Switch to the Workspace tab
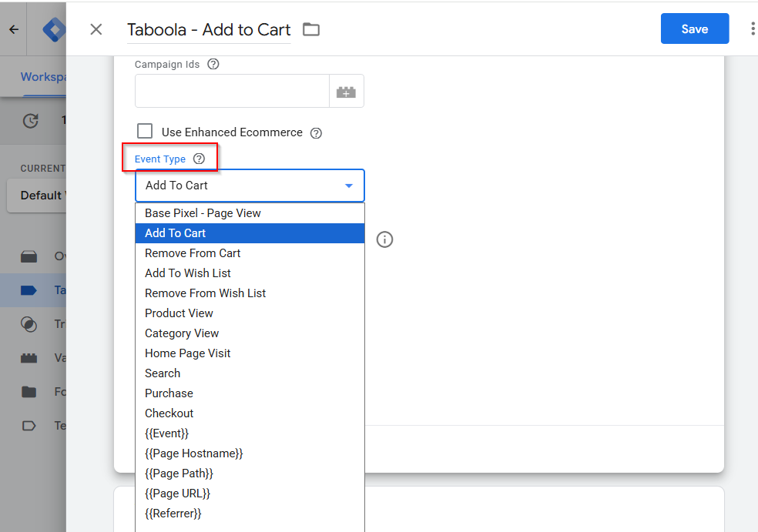This screenshot has width=758, height=532. (x=43, y=77)
